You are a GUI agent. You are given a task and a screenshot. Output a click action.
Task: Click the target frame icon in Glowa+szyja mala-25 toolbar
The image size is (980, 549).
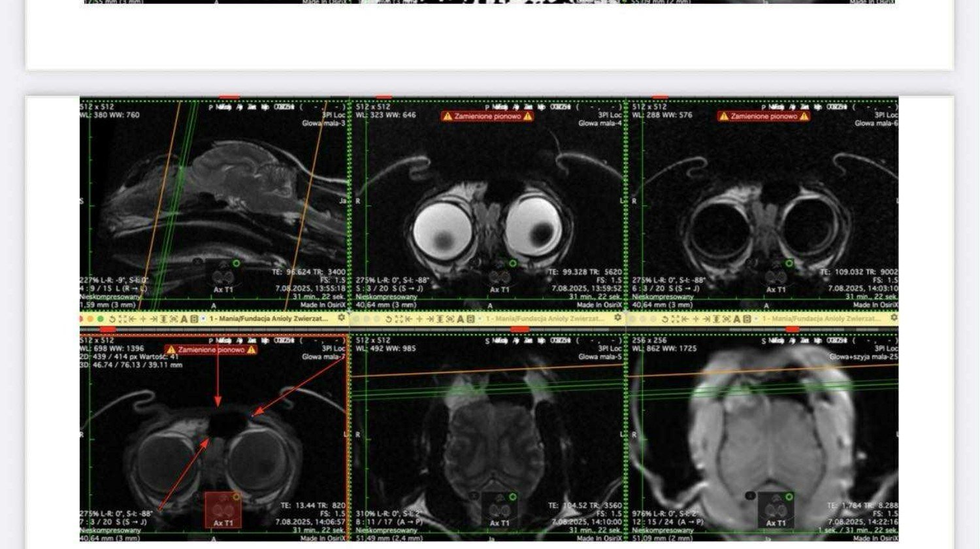click(x=727, y=319)
